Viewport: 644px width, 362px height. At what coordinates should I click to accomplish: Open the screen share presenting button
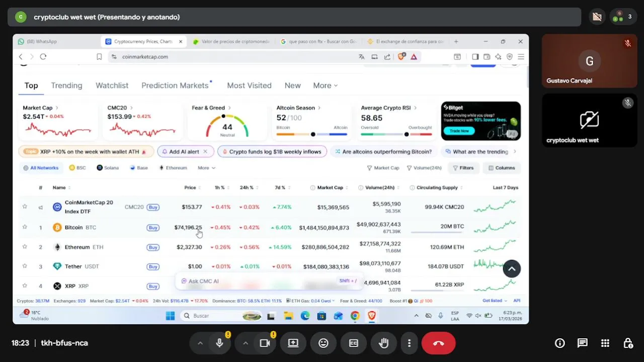(x=293, y=343)
